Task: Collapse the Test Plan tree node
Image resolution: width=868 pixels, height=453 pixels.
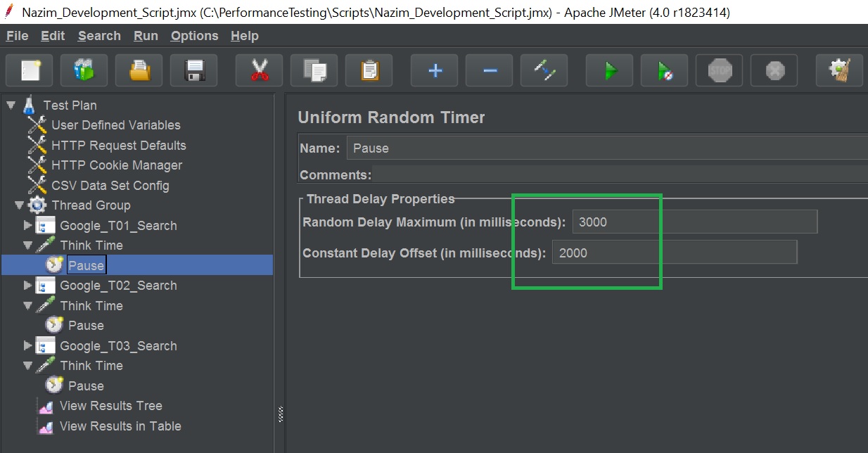Action: pos(11,105)
